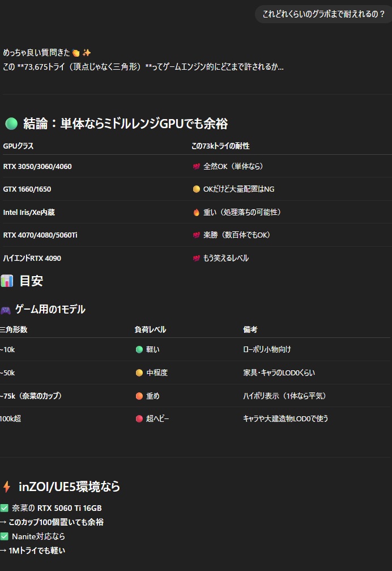The width and height of the screenshot is (392, 571).
Task: Select the RTX 4070/4080/5060Ti table cell
Action: (x=40, y=235)
